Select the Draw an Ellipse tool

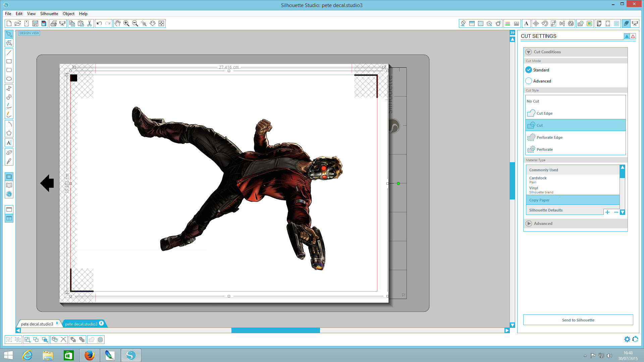click(x=9, y=79)
